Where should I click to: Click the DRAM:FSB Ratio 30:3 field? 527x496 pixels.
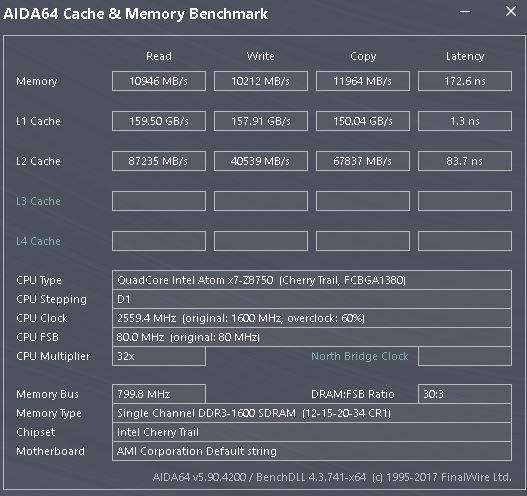465,394
